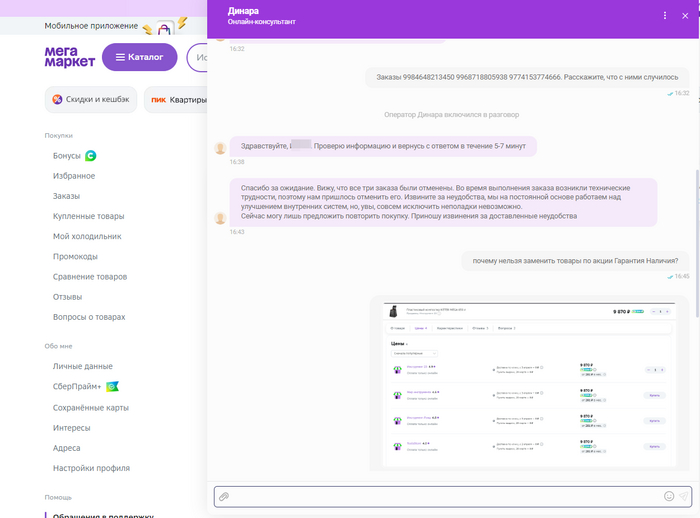Click the Здравствуйте greeting message

coord(383,146)
